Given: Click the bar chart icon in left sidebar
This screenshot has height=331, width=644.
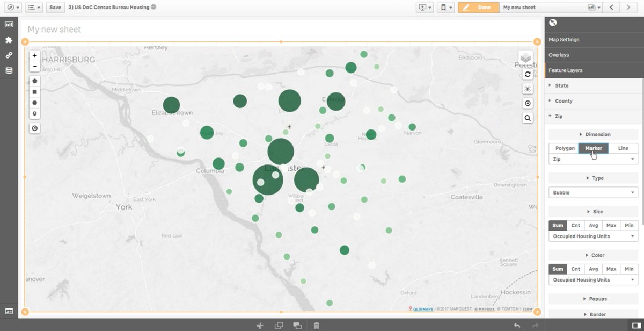Looking at the screenshot, I should click(x=8, y=24).
